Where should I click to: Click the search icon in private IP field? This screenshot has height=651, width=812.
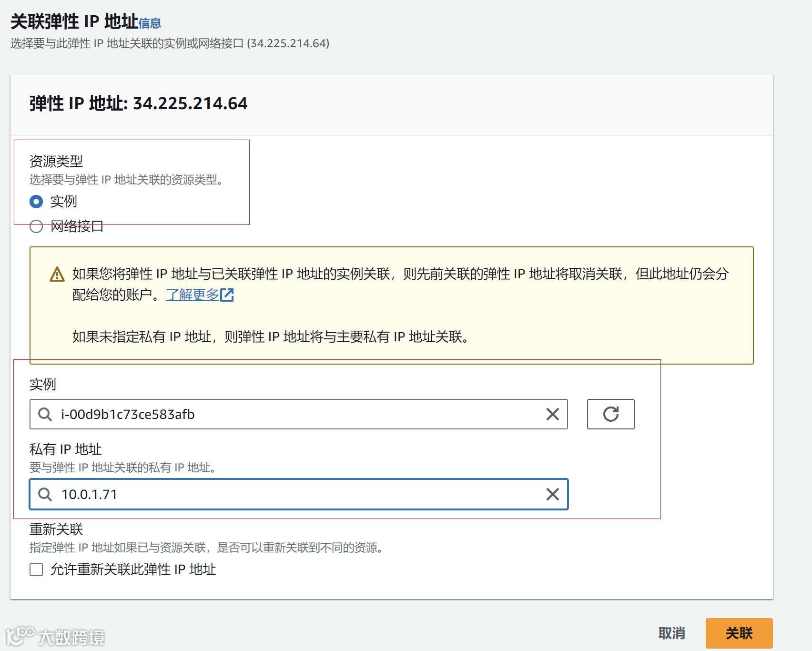point(45,494)
